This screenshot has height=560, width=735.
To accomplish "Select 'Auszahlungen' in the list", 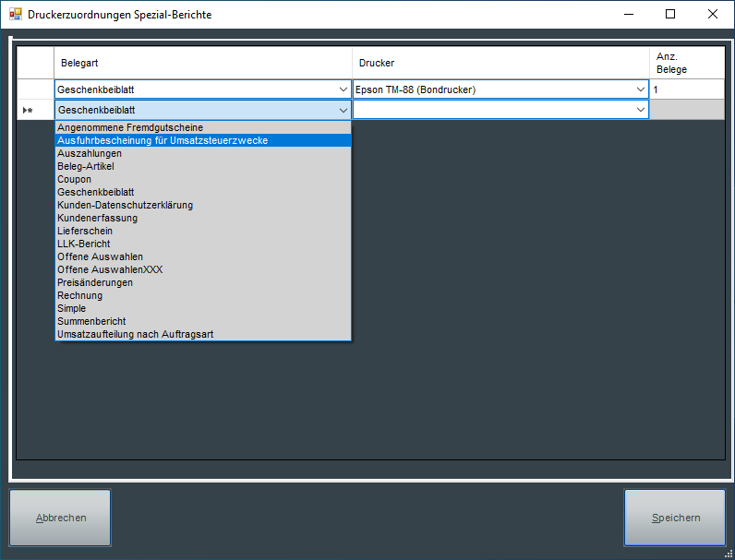I will [90, 153].
